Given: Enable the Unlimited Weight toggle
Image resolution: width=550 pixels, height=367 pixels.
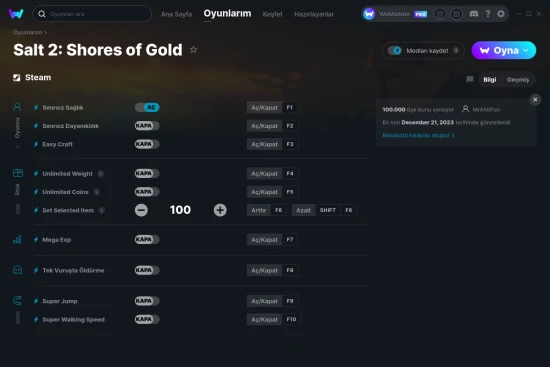Looking at the screenshot, I should 147,173.
